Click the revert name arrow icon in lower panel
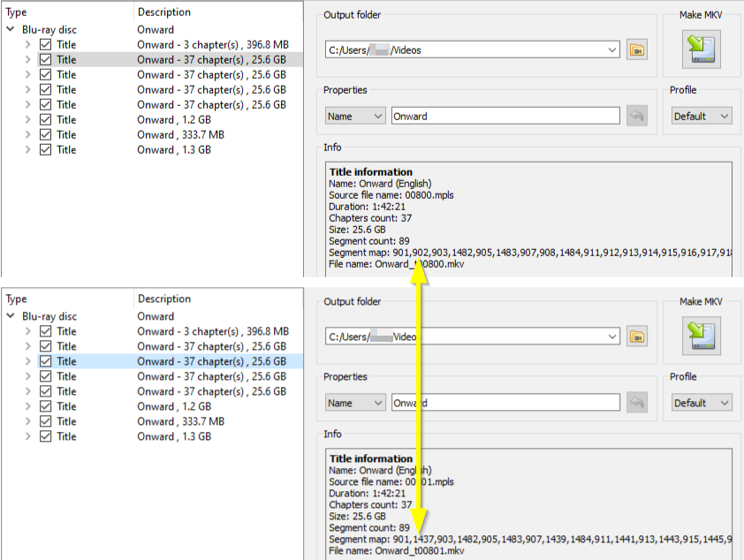Screen dimensions: 744x560 (637, 403)
